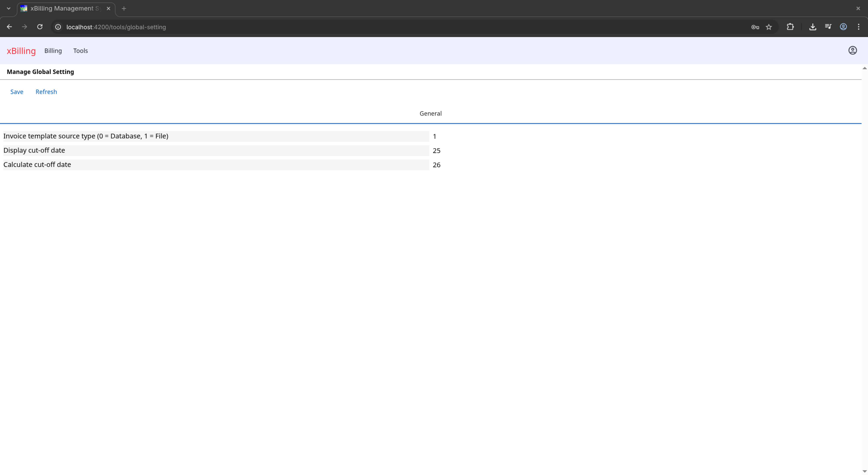This screenshot has width=868, height=475.
Task: Select the General tab
Action: tap(430, 114)
